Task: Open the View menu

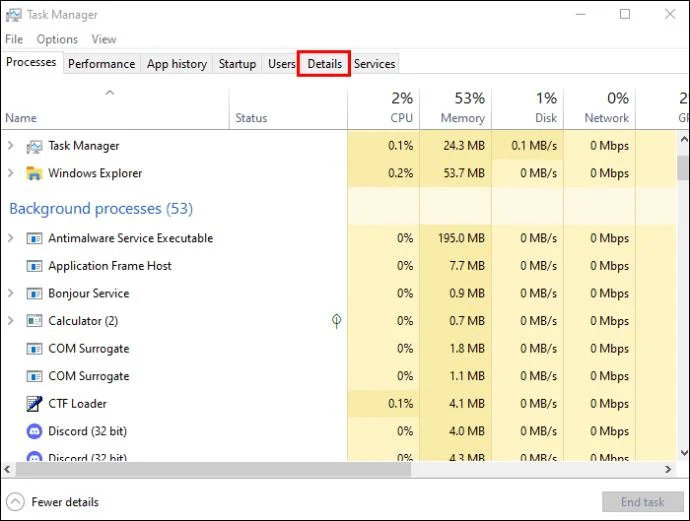Action: pyautogui.click(x=104, y=39)
